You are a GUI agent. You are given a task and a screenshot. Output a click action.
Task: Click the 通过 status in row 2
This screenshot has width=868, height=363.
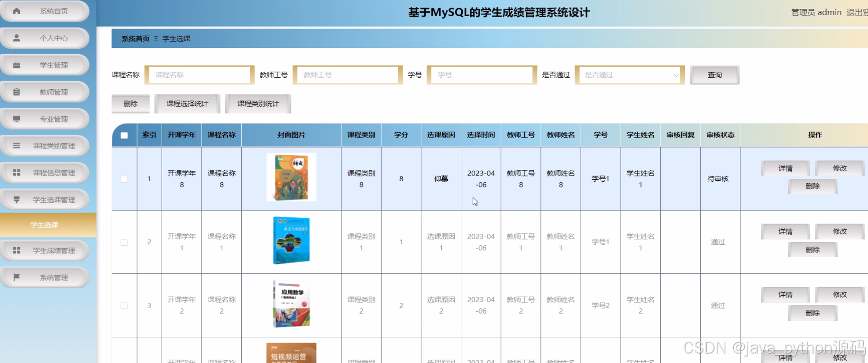pos(718,242)
